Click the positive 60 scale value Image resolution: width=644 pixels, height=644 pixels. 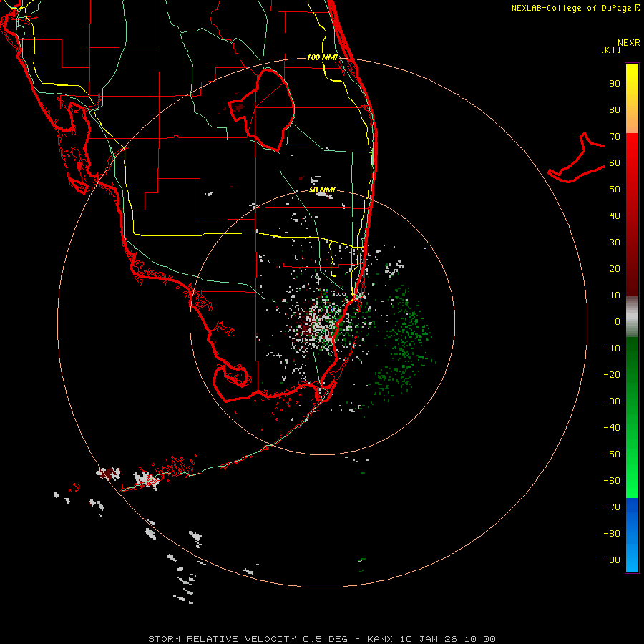[615, 162]
